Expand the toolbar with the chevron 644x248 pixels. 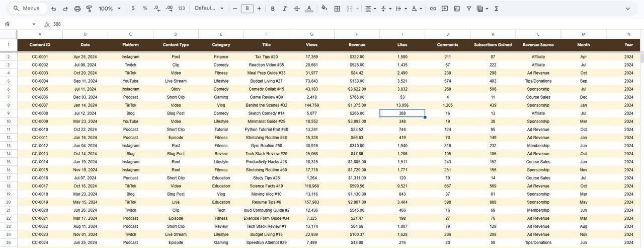[x=627, y=9]
